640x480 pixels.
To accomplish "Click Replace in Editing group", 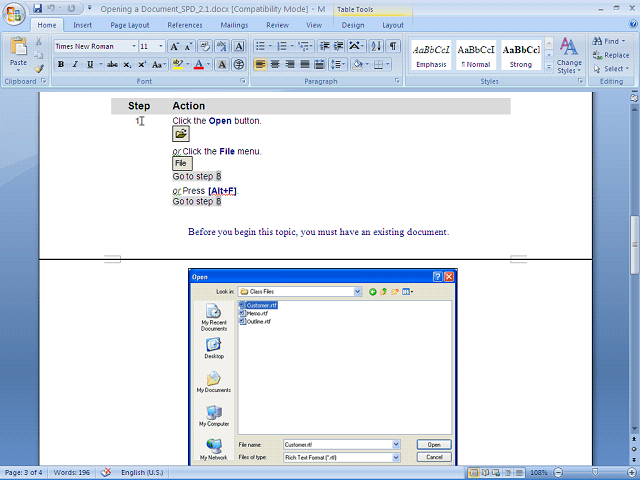I will pyautogui.click(x=611, y=55).
